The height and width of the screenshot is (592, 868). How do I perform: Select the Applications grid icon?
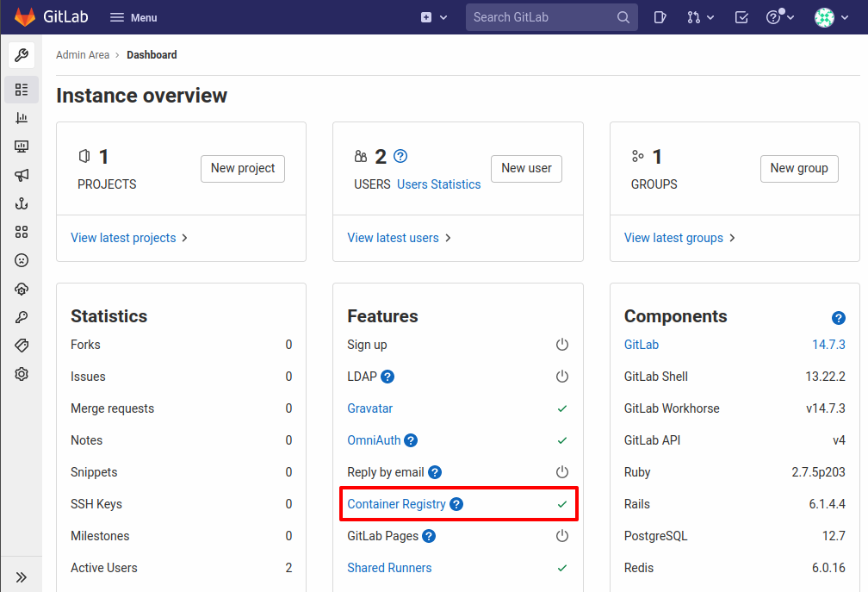[22, 232]
